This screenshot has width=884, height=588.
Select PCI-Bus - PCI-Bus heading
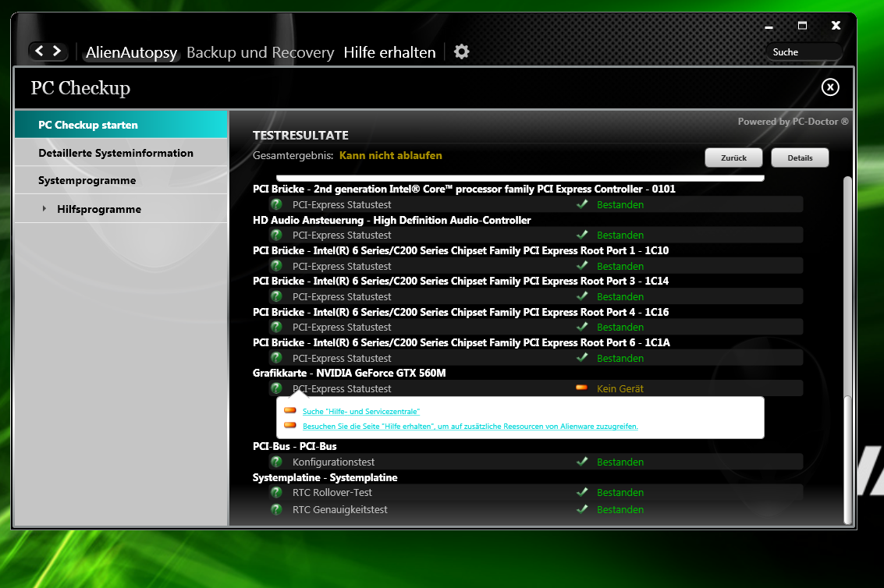click(x=295, y=447)
